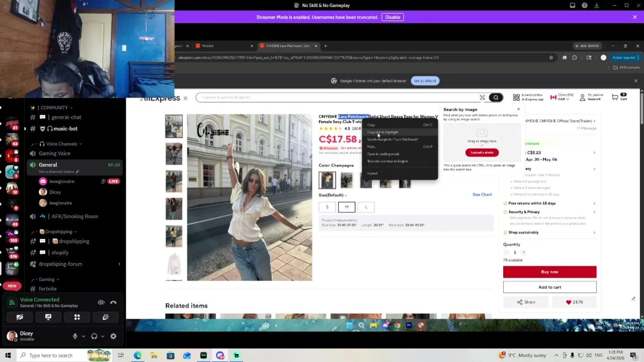The height and width of the screenshot is (362, 644).
Task: Set Chrome as default browser
Action: [425, 81]
